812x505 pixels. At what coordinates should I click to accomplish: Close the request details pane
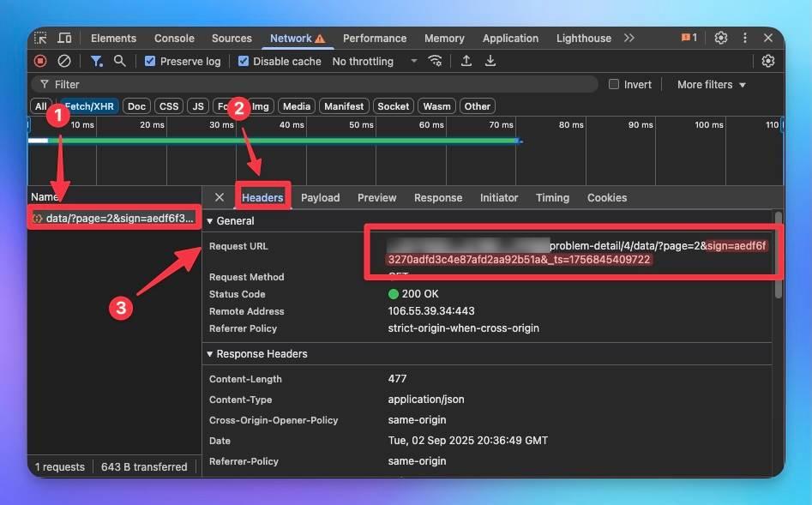tap(220, 197)
